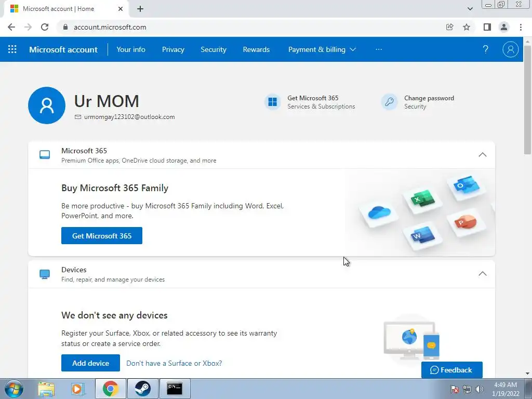Click the browser forward arrow
Viewport: 532px width, 399px height.
[x=28, y=27]
